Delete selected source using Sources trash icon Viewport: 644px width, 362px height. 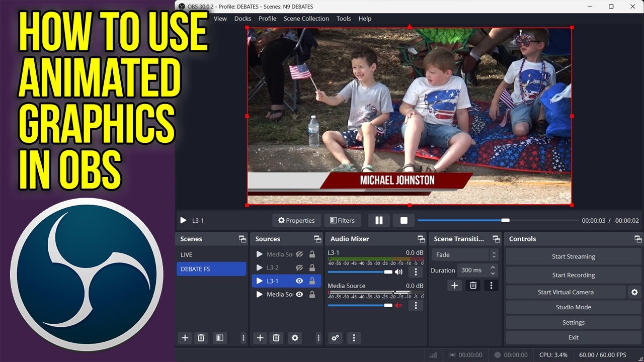(276, 338)
